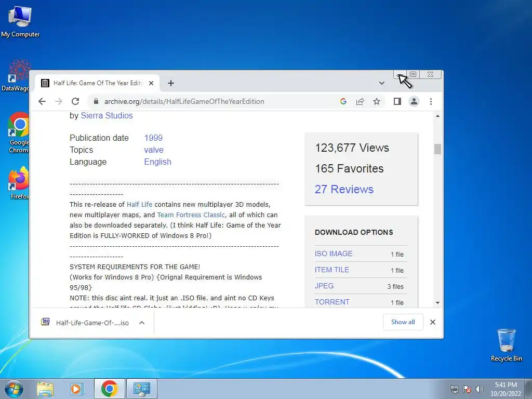
Task: Open the 1999 publication date link
Action: coord(153,138)
